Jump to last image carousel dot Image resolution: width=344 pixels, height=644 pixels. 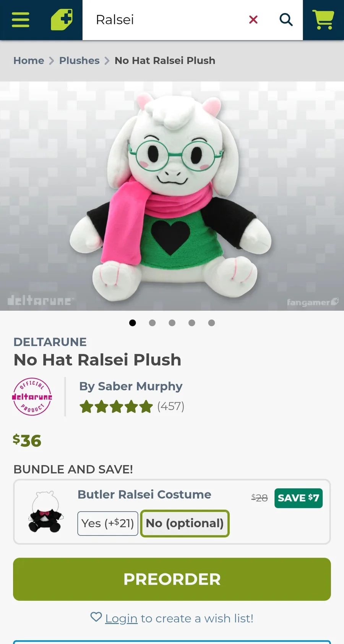[x=211, y=323]
